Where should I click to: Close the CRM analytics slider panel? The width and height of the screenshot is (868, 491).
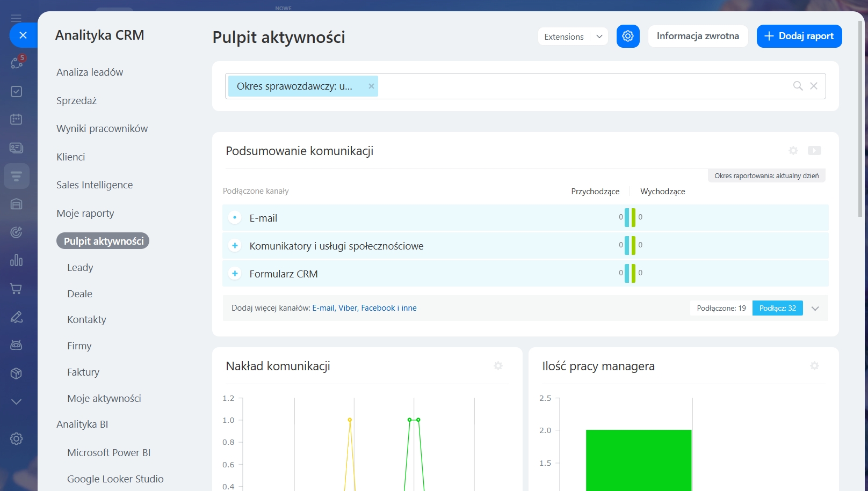coord(23,35)
